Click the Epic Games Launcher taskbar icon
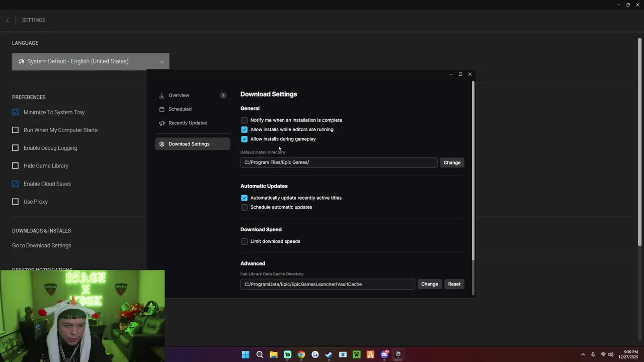The height and width of the screenshot is (362, 644). (398, 354)
